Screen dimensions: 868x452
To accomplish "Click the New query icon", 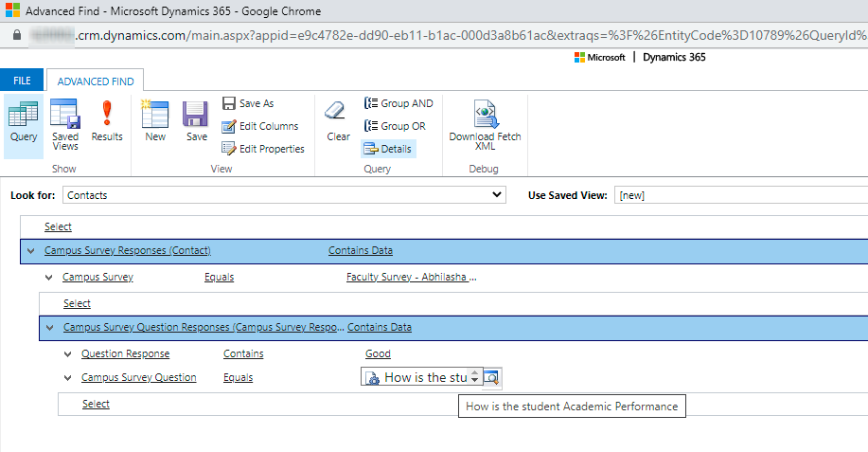I will [155, 122].
